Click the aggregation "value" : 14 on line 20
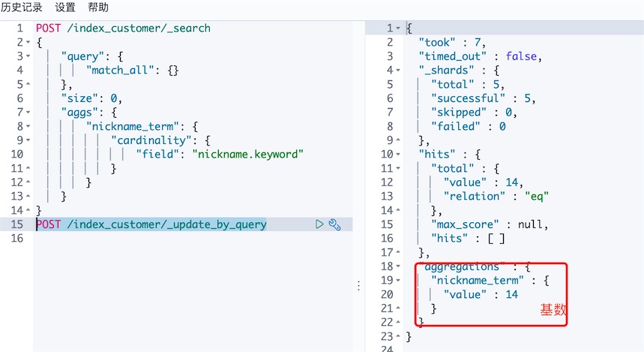 pyautogui.click(x=481, y=294)
